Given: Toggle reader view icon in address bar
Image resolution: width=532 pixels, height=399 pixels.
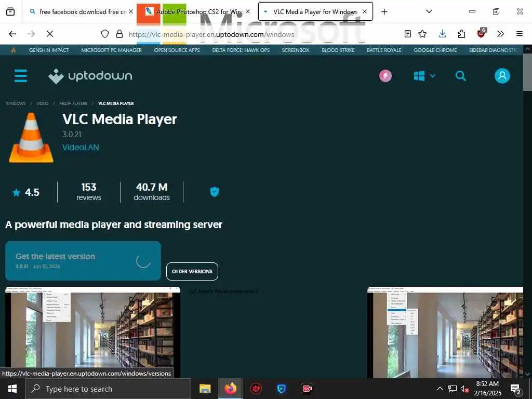Looking at the screenshot, I should [x=408, y=34].
